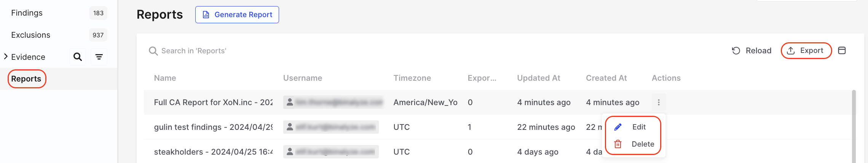Open Exclusions in the sidebar
Image resolution: width=868 pixels, height=163 pixels.
tap(31, 35)
